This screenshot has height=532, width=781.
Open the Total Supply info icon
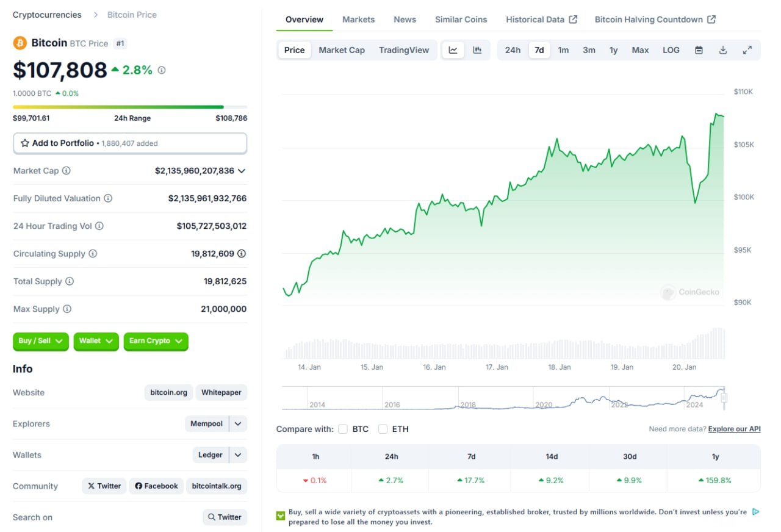click(x=70, y=281)
